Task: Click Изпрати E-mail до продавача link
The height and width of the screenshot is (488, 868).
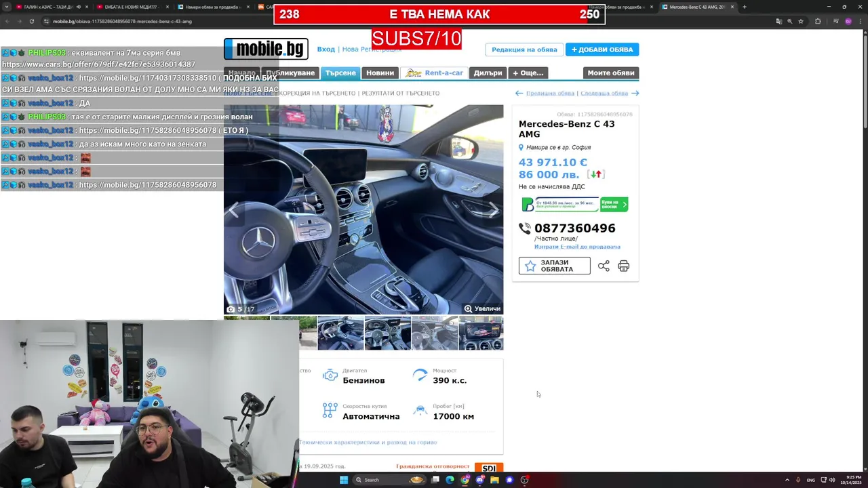Action: coord(577,247)
